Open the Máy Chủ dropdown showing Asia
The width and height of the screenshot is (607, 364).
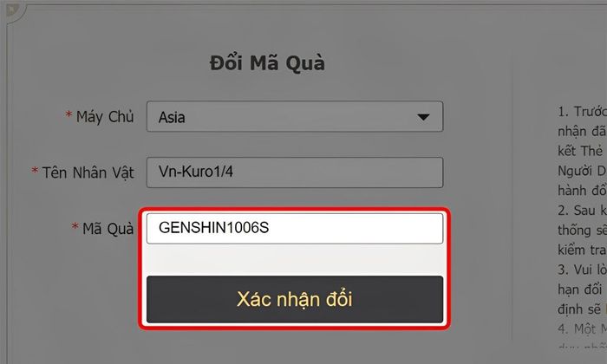point(295,116)
